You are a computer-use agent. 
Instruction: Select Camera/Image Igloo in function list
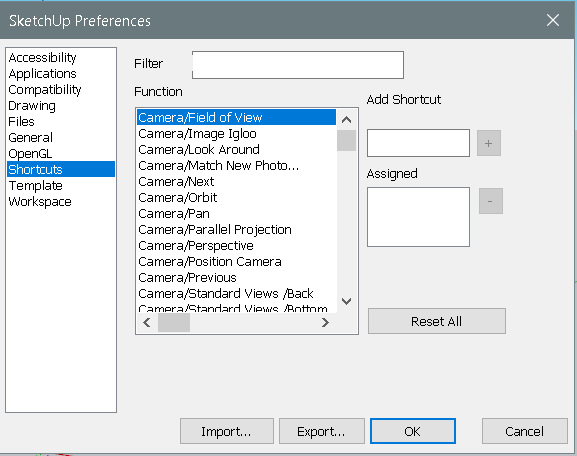[236, 134]
